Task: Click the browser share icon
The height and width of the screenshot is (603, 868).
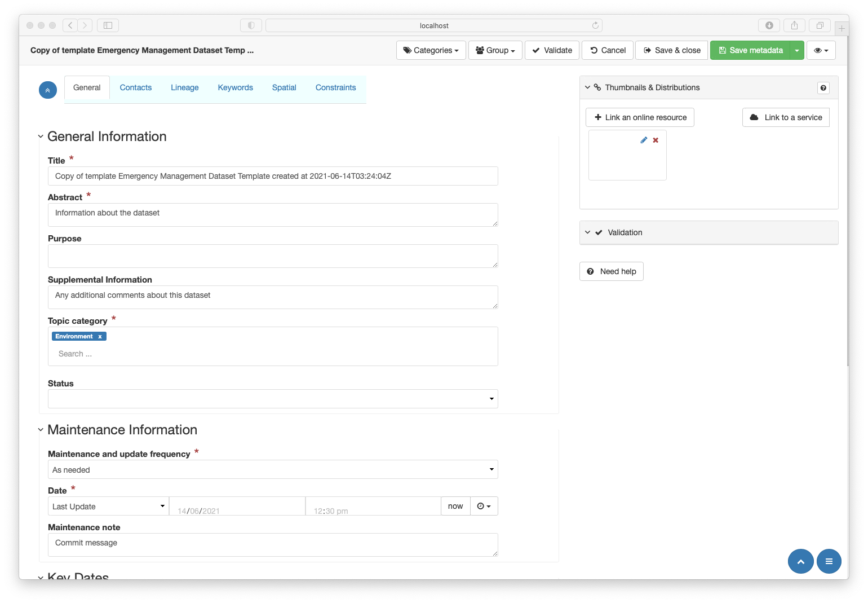Action: (794, 25)
